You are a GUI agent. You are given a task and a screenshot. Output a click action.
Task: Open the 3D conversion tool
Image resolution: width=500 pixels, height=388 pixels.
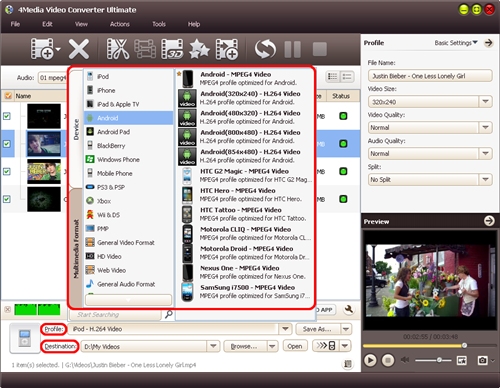point(172,49)
